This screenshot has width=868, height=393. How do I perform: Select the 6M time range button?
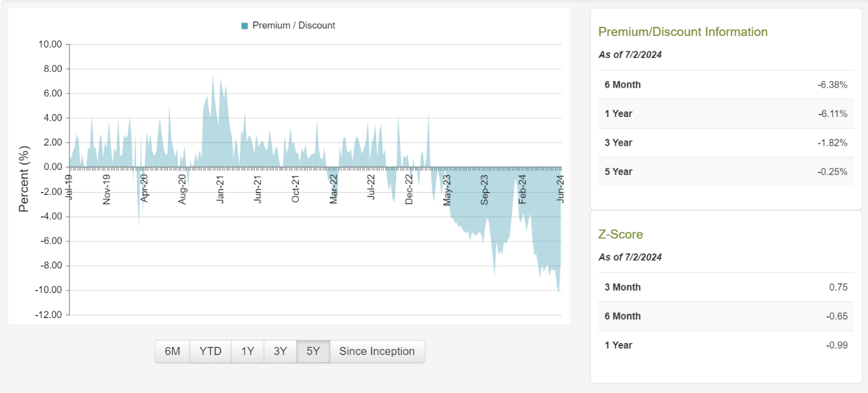coord(172,351)
